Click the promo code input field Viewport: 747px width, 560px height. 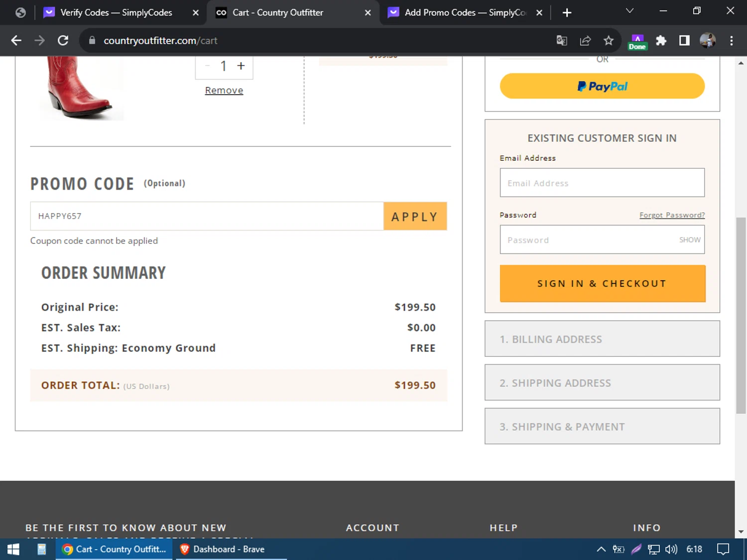tap(207, 216)
